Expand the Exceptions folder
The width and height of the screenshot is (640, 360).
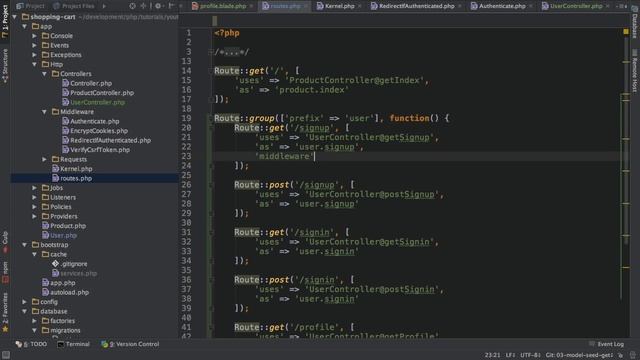coord(35,55)
